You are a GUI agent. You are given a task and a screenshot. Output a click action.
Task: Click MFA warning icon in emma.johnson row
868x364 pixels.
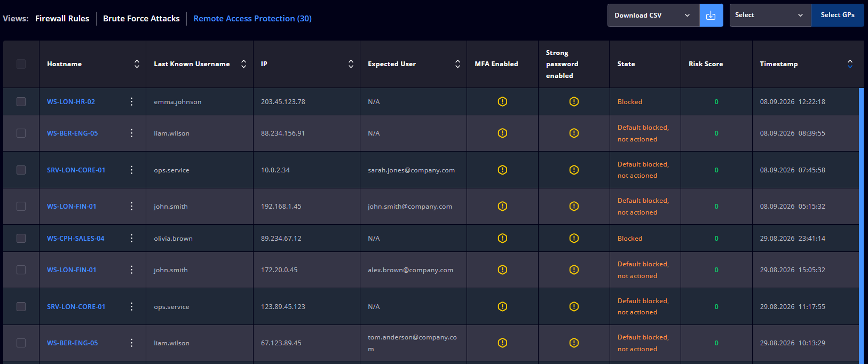[502, 101]
